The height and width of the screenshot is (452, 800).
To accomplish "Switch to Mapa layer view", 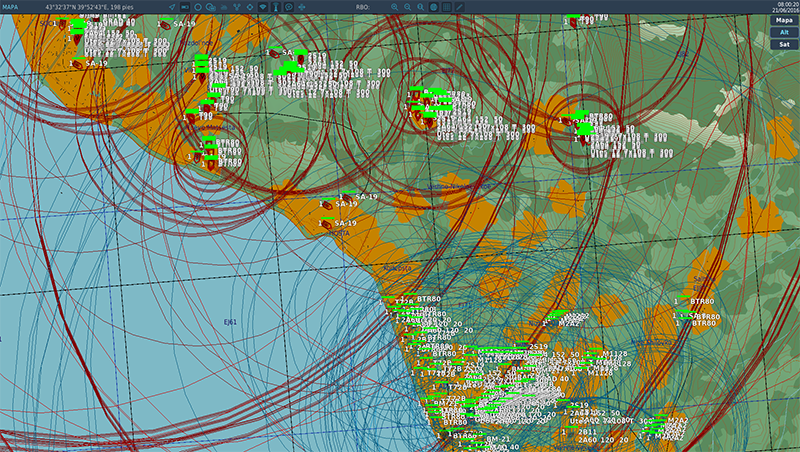I will click(x=784, y=20).
